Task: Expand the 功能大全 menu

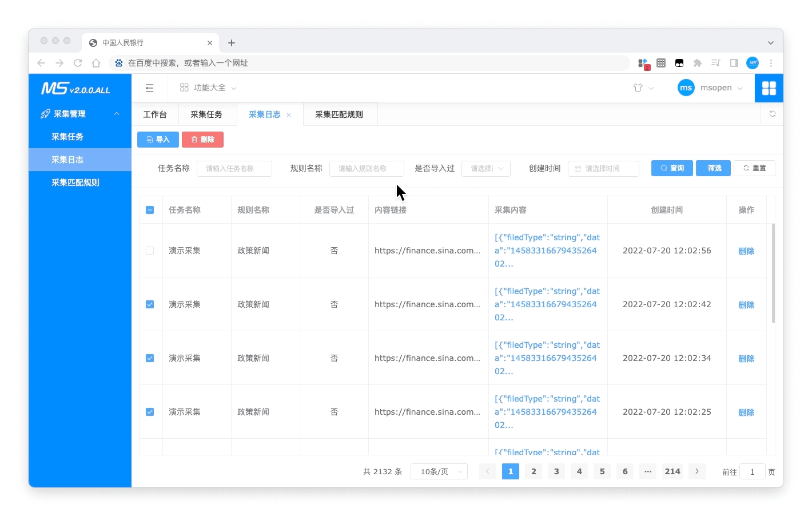Action: point(209,88)
